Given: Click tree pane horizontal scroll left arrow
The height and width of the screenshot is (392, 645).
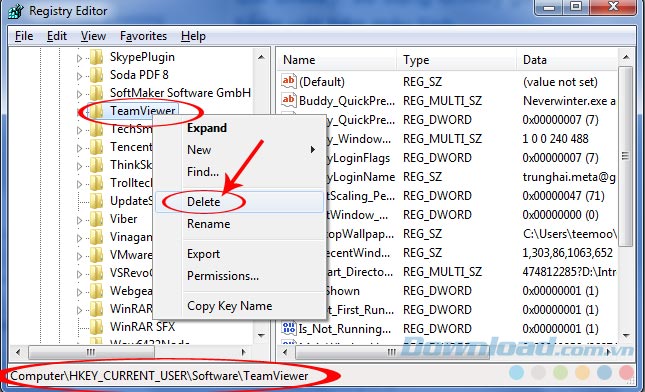Looking at the screenshot, I should [x=18, y=353].
